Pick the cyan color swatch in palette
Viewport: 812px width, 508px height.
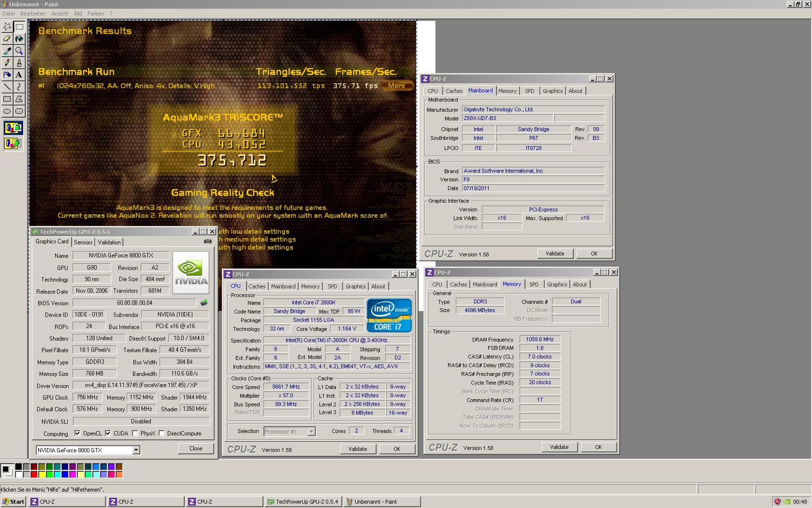pyautogui.click(x=58, y=475)
